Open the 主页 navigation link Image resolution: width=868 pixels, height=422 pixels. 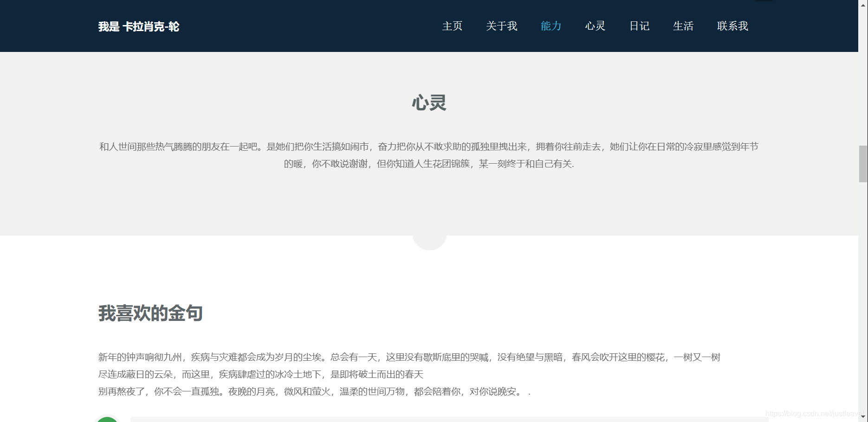coord(452,26)
